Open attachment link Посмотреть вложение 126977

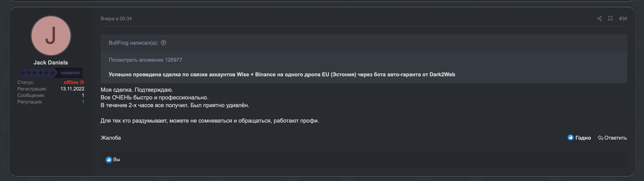point(145,60)
